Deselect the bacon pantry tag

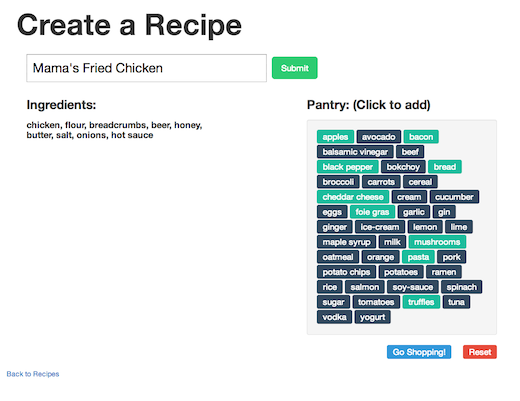tap(421, 137)
